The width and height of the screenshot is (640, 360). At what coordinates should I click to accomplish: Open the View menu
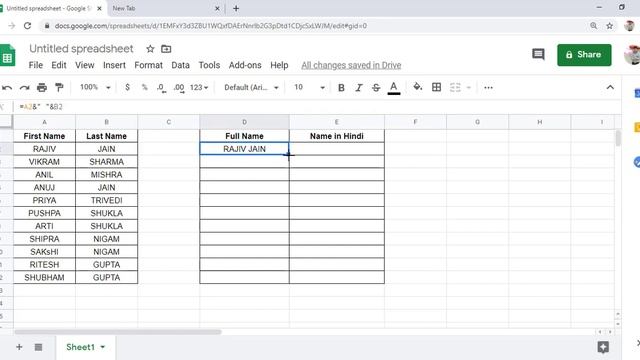84,65
